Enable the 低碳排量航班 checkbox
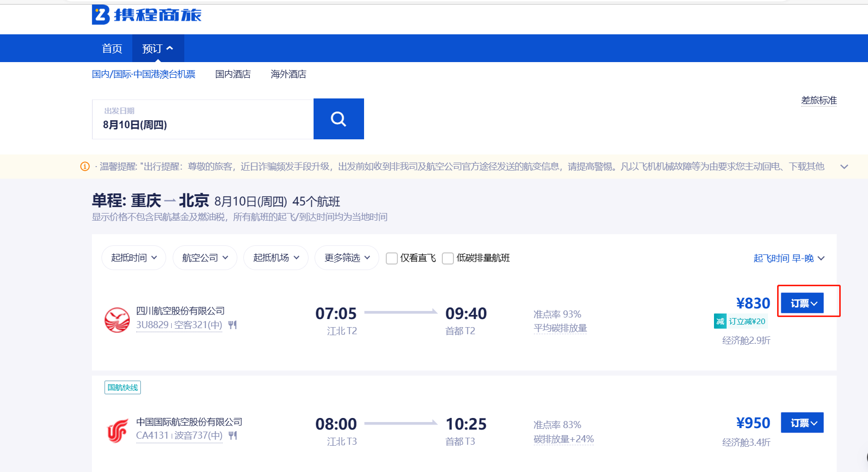This screenshot has height=472, width=868. (x=448, y=258)
